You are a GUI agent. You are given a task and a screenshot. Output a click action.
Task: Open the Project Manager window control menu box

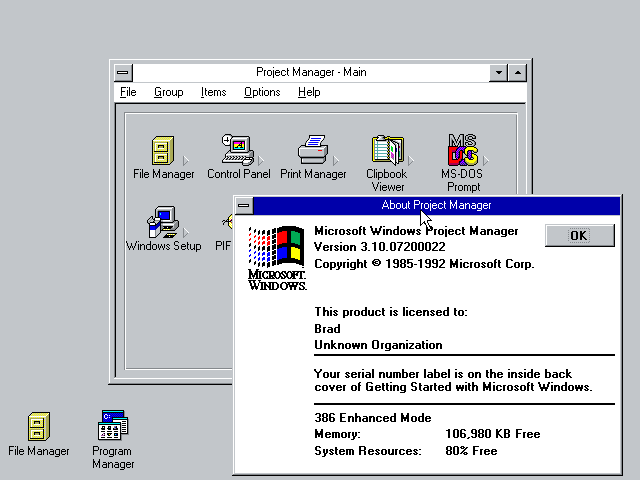pos(123,73)
